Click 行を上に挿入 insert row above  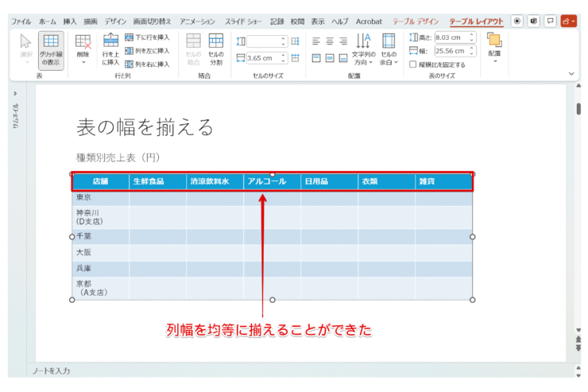pyautogui.click(x=110, y=50)
